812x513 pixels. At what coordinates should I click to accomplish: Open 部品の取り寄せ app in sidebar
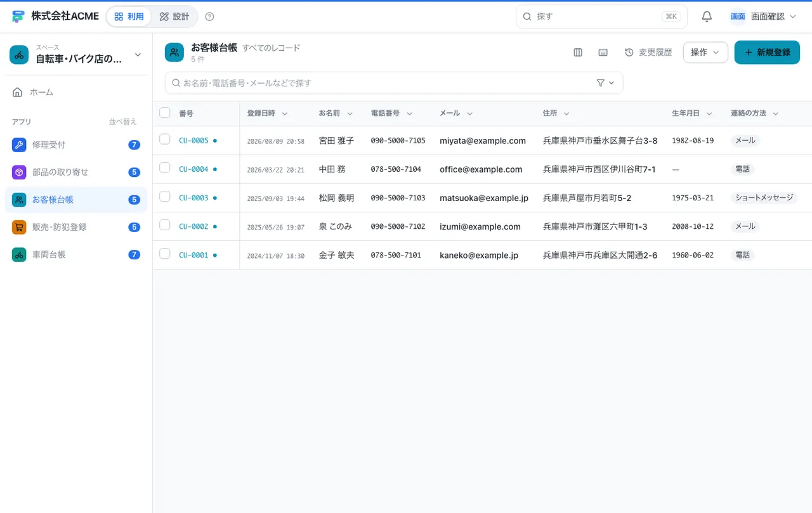pyautogui.click(x=76, y=172)
